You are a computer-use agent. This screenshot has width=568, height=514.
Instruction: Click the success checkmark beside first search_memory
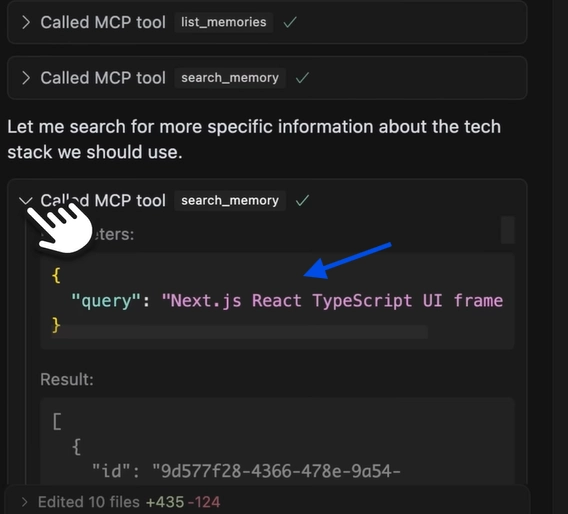click(302, 78)
